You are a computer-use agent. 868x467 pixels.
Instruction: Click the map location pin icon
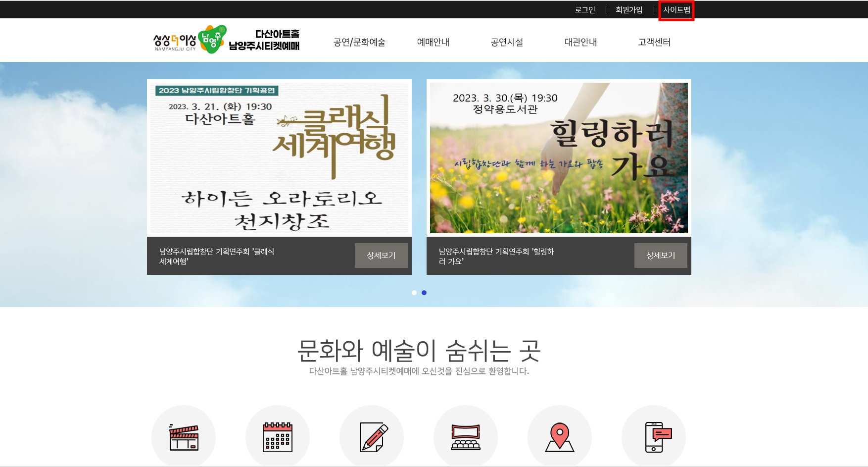(x=560, y=437)
